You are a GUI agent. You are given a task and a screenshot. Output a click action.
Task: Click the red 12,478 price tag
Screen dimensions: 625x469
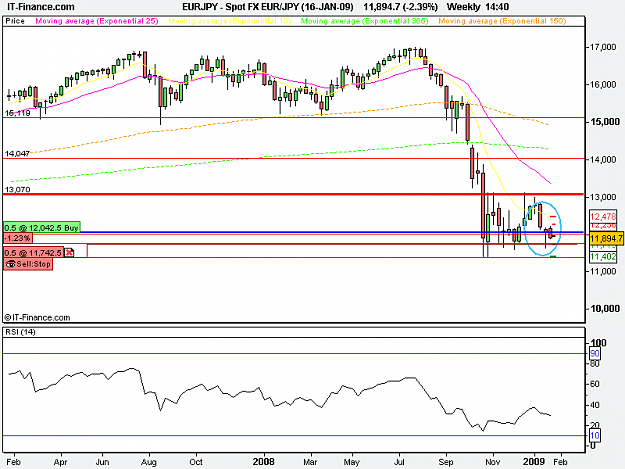tap(603, 216)
